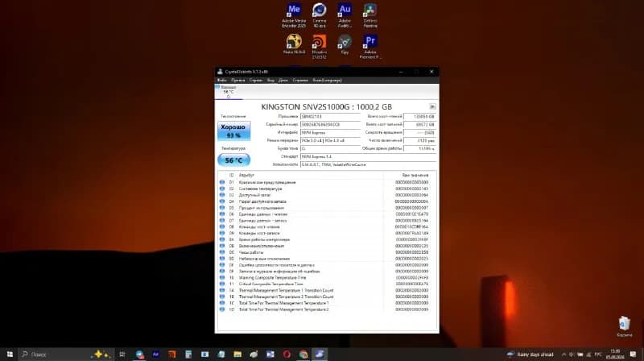644x361 pixels.
Task: Open Chrome from the taskbar
Action: 303,354
